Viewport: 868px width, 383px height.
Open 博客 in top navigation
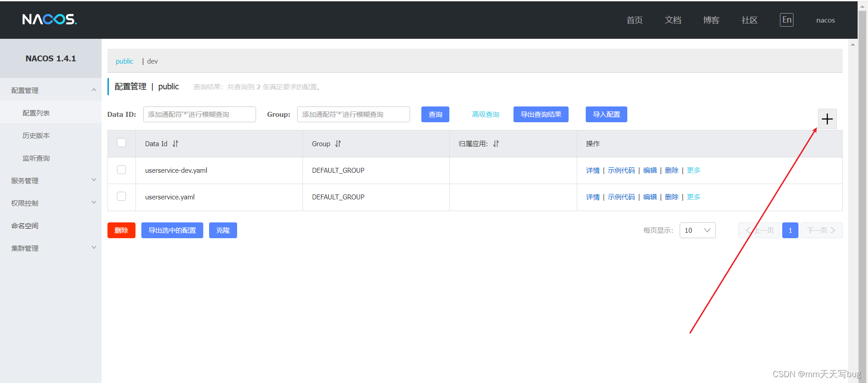click(x=711, y=20)
